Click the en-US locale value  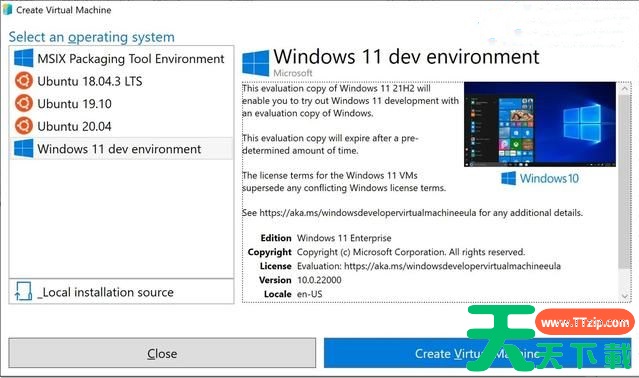click(309, 294)
